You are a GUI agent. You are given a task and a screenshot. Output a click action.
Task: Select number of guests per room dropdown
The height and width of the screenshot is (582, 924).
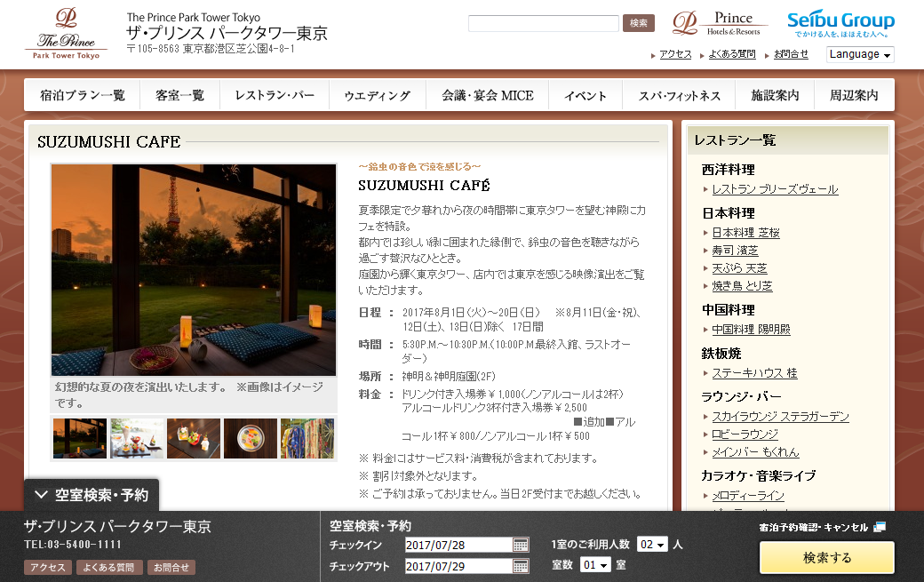[652, 545]
